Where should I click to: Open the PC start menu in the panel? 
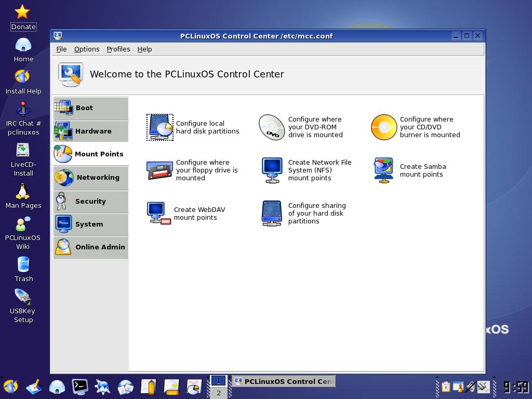click(x=11, y=387)
